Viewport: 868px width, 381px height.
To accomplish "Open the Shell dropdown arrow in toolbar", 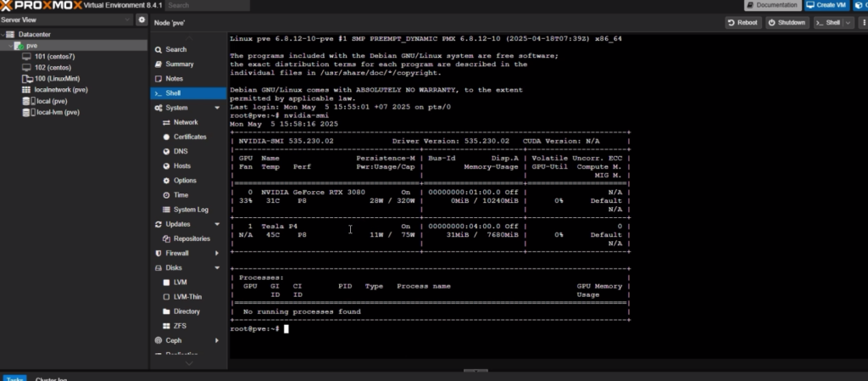I will click(x=848, y=23).
